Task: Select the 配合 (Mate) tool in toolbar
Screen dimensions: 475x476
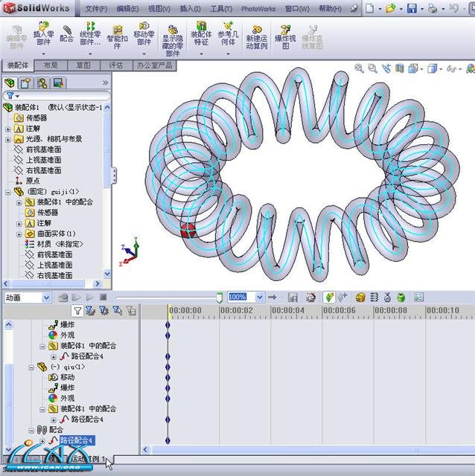Action: 67,33
